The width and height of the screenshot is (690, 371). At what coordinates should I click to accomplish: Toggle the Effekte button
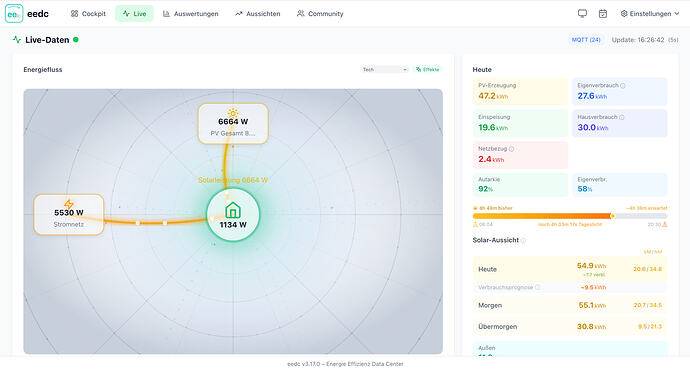pos(427,70)
